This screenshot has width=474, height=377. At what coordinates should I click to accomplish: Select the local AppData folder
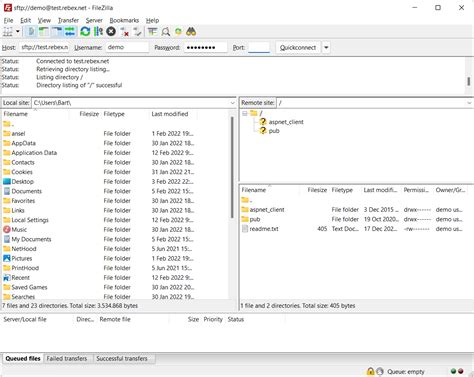(x=23, y=143)
